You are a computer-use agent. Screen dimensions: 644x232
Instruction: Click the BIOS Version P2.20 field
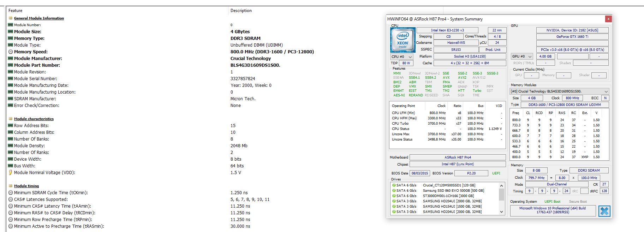tap(471, 173)
